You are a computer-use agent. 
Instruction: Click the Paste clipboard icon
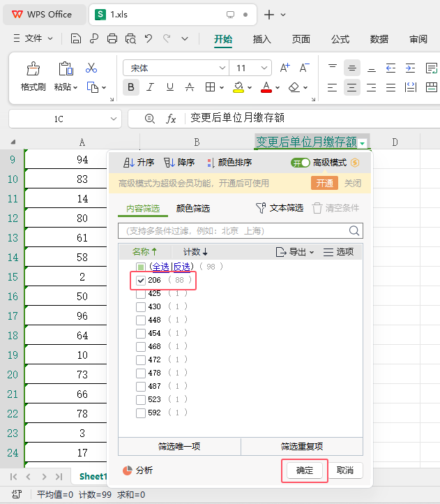click(66, 68)
